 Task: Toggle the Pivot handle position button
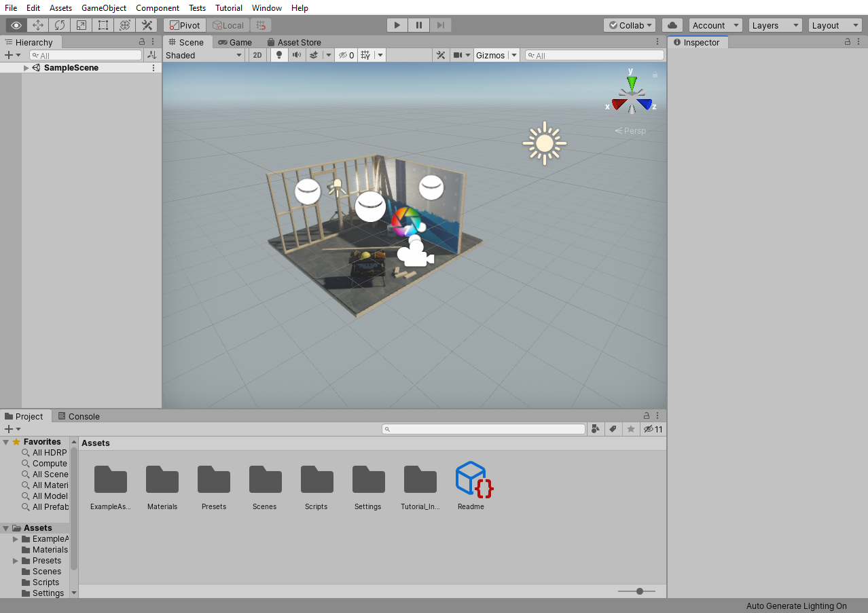click(185, 25)
